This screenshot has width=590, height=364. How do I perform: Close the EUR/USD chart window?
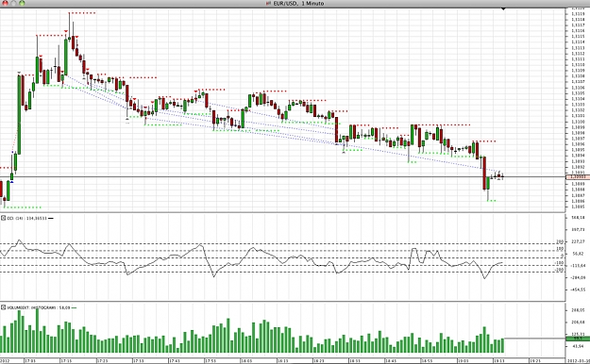pyautogui.click(x=6, y=3)
